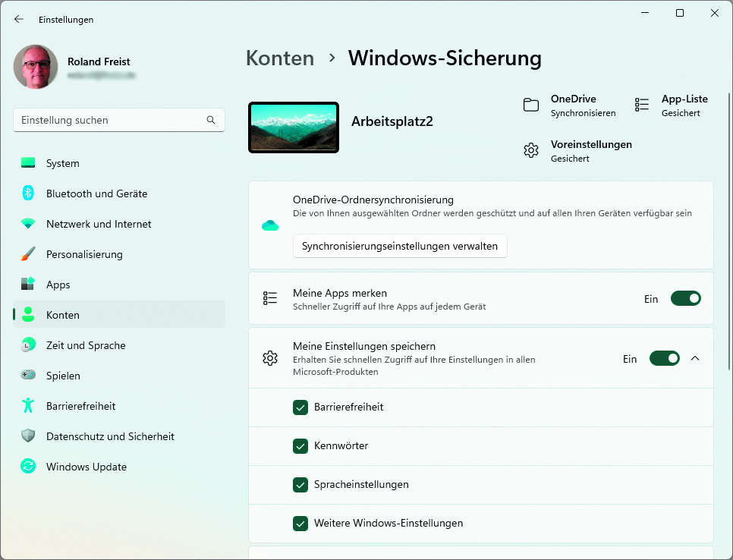Click the Spielen gamepad icon
733x560 pixels.
click(x=28, y=375)
